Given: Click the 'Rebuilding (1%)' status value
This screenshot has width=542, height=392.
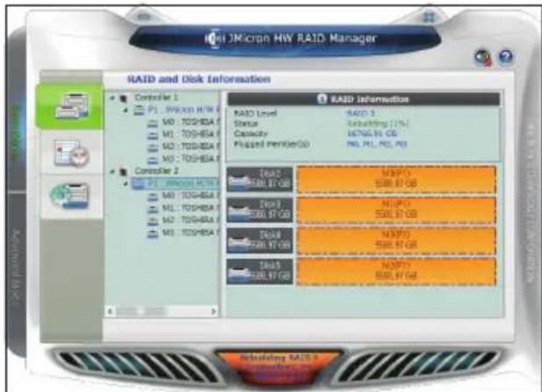Looking at the screenshot, I should point(378,124).
